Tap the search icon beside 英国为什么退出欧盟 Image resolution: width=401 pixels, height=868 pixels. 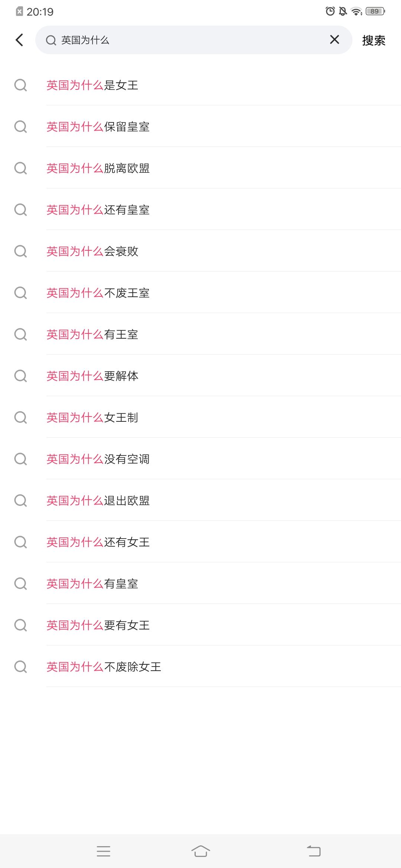[20, 501]
